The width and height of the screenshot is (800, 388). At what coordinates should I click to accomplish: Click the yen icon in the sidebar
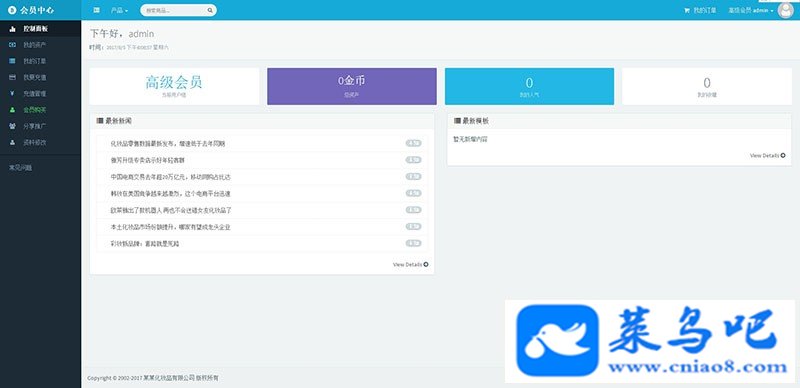click(12, 94)
